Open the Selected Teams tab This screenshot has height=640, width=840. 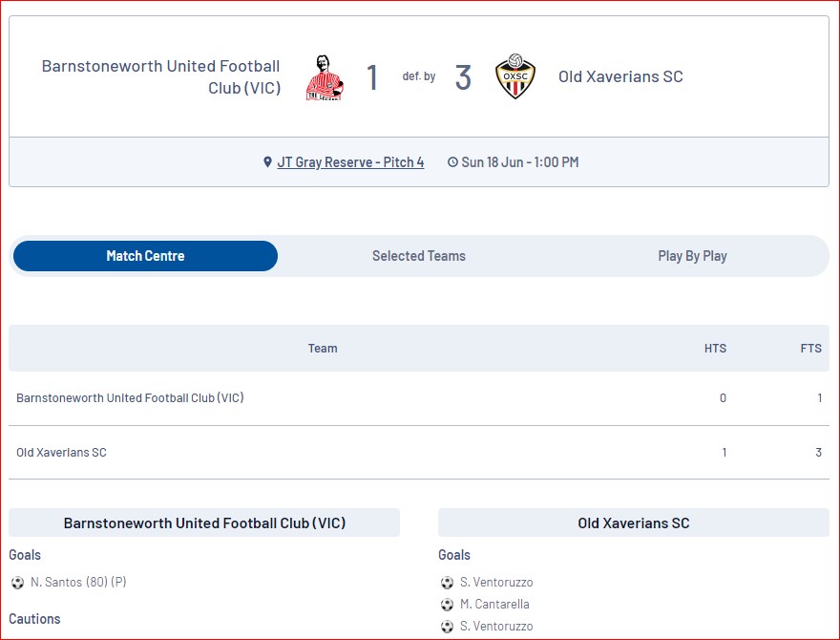(419, 256)
